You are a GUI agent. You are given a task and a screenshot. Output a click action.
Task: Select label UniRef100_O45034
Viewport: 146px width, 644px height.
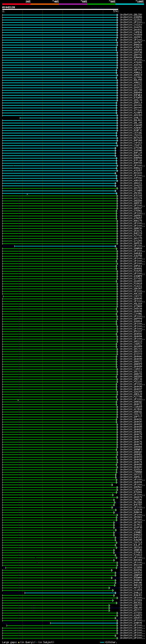coord(131,309)
